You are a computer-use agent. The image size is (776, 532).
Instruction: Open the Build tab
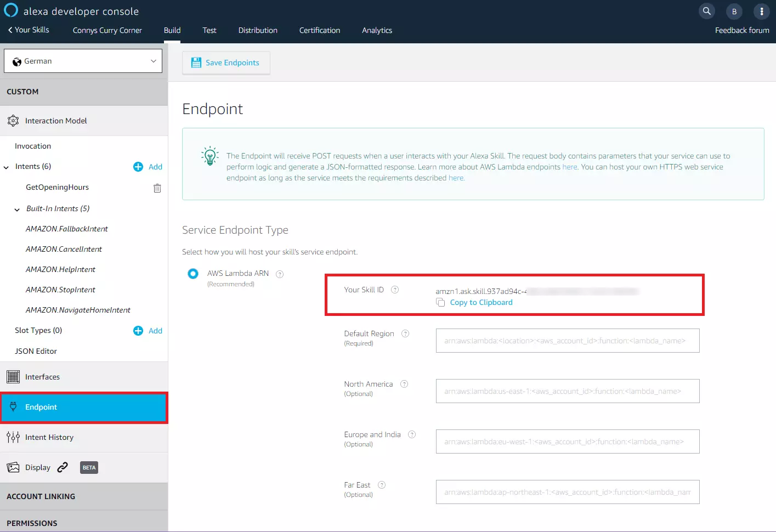(172, 30)
